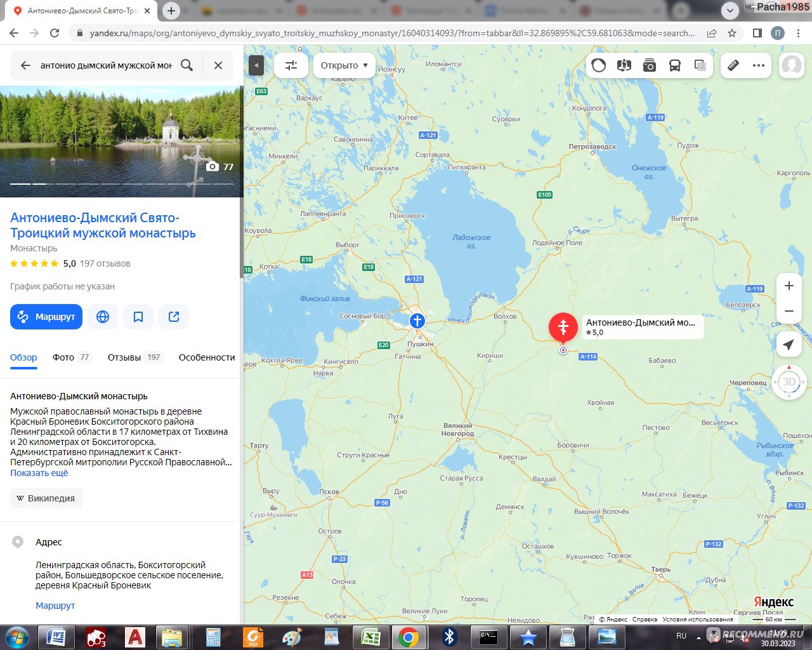Open the browser side panel icon

coord(757,33)
